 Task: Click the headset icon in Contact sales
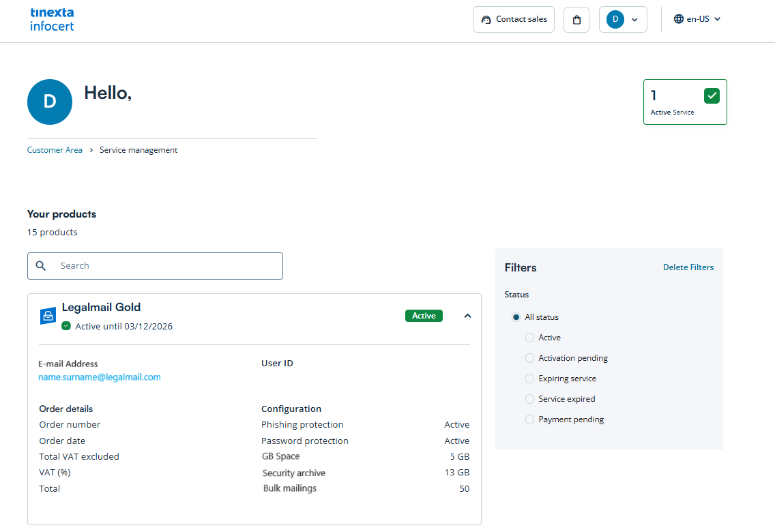pyautogui.click(x=486, y=20)
